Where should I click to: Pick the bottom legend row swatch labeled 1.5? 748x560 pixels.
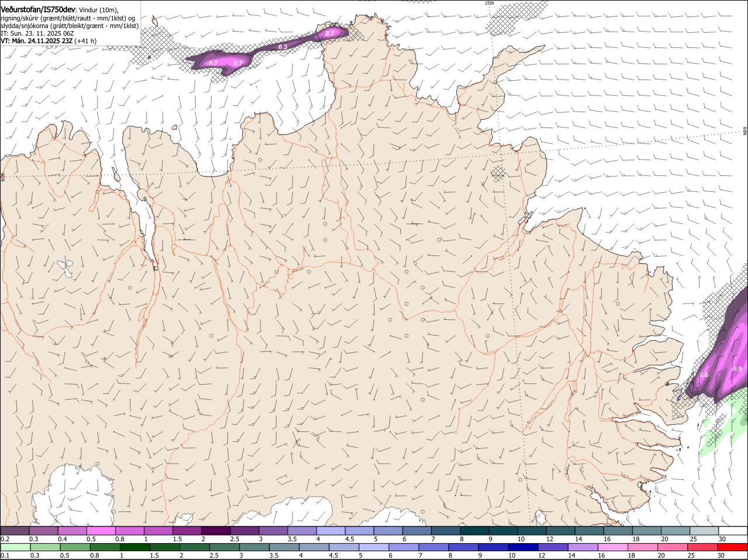pos(164,547)
